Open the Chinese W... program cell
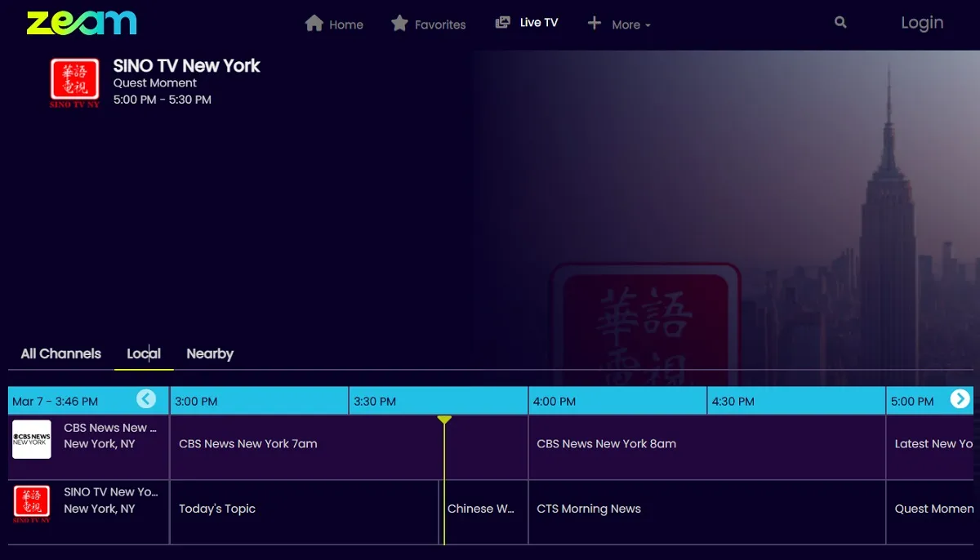Viewport: 980px width, 560px height. click(x=483, y=512)
